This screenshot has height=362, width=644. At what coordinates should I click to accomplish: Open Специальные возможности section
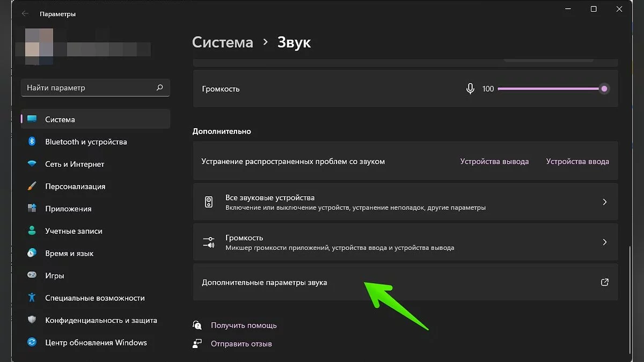94,298
